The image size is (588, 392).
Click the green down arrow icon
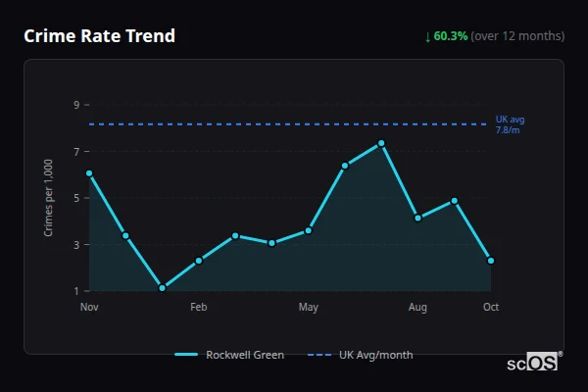427,37
